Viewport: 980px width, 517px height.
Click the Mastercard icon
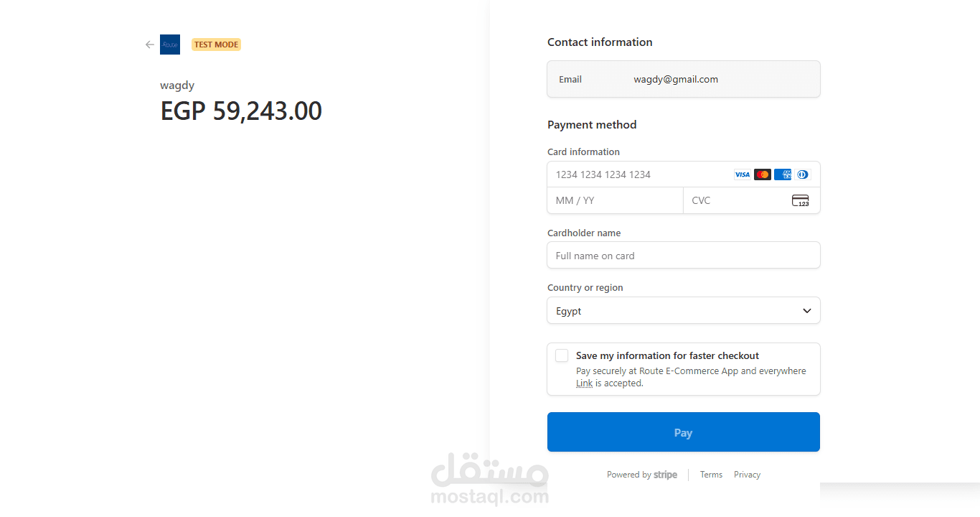(762, 174)
